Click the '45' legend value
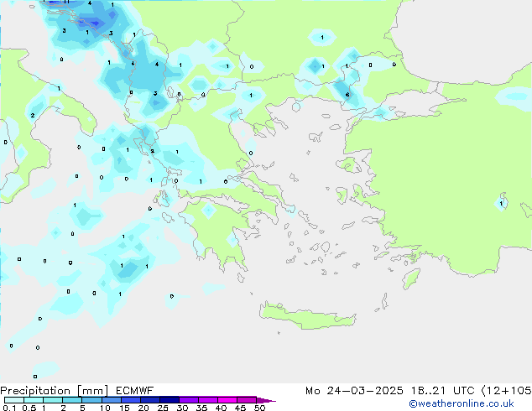This screenshot has height=411, width=532. pos(240,408)
